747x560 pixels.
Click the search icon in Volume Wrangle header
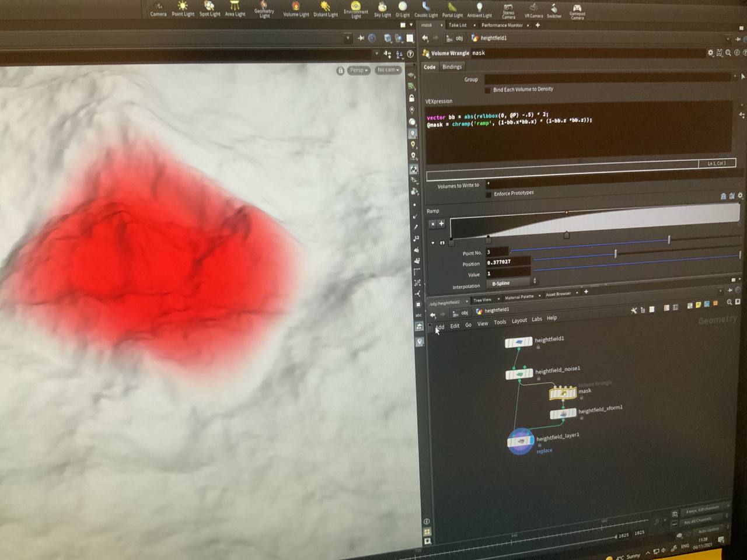(728, 53)
